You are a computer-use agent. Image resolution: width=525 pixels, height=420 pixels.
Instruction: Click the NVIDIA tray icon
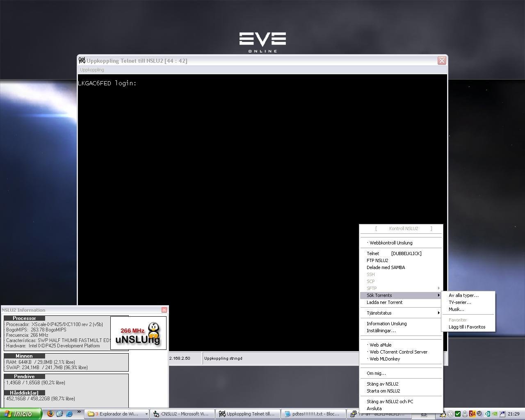coord(495,414)
